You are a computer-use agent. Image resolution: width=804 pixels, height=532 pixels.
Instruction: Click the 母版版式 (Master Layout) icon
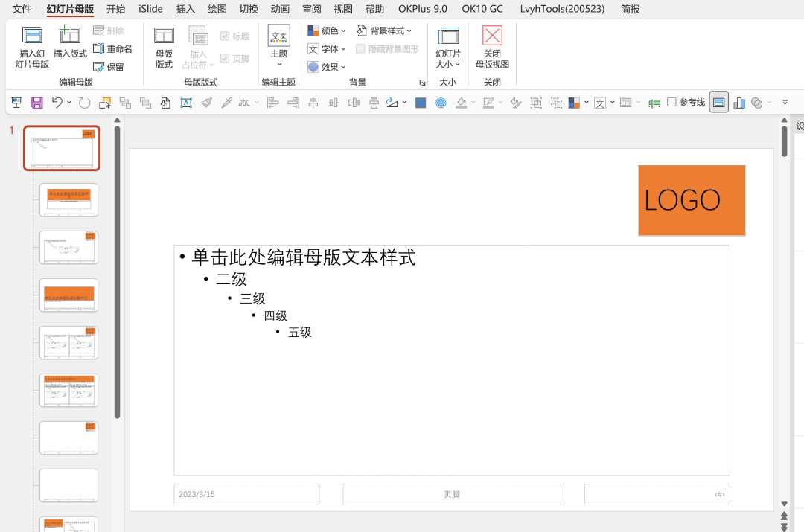pos(164,46)
